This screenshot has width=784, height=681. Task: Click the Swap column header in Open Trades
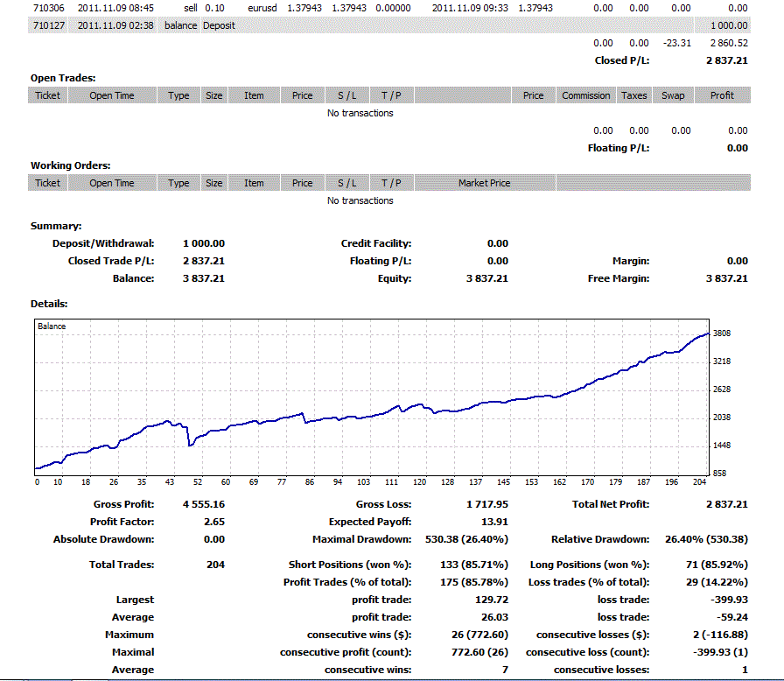673,95
